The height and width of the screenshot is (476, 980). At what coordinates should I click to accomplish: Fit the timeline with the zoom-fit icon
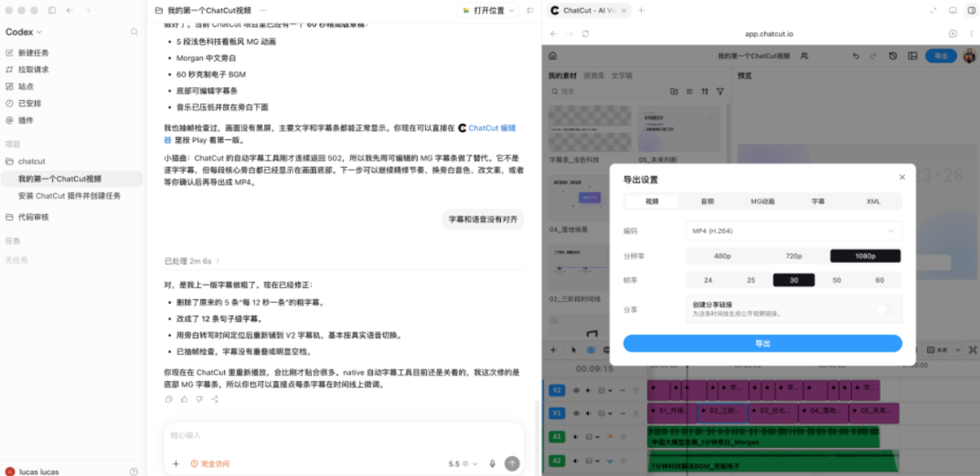click(x=972, y=350)
